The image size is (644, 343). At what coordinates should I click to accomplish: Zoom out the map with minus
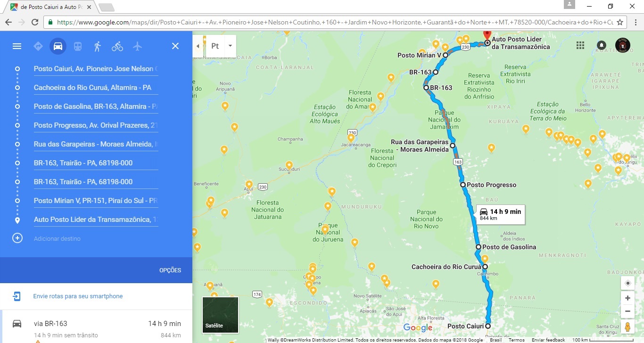[627, 311]
